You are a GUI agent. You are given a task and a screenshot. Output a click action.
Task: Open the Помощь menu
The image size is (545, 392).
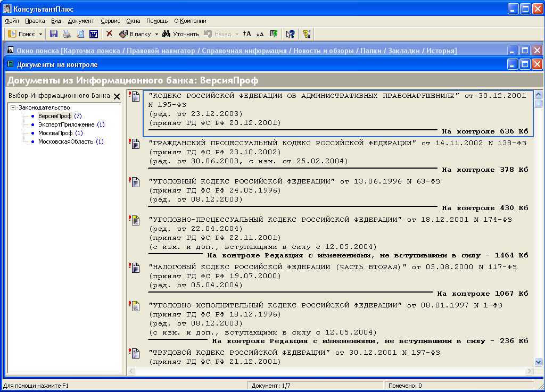pyautogui.click(x=157, y=21)
